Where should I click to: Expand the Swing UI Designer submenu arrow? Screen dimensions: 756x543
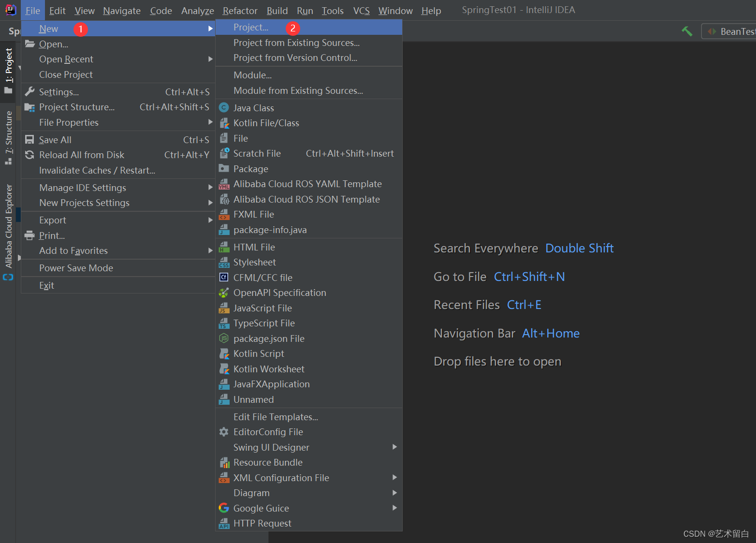click(394, 447)
